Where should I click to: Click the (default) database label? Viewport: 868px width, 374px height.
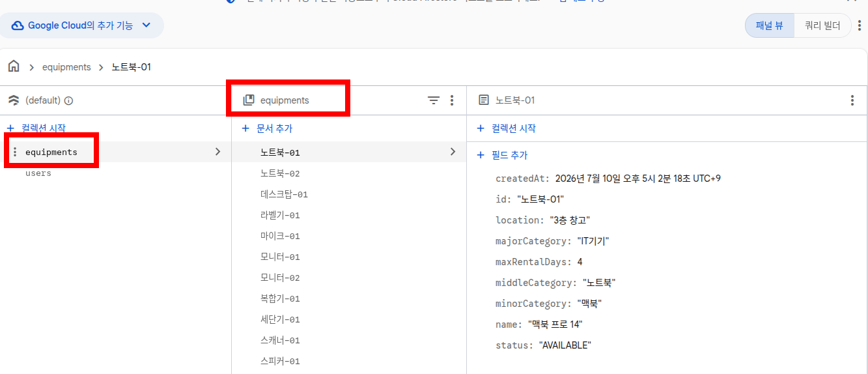[43, 100]
